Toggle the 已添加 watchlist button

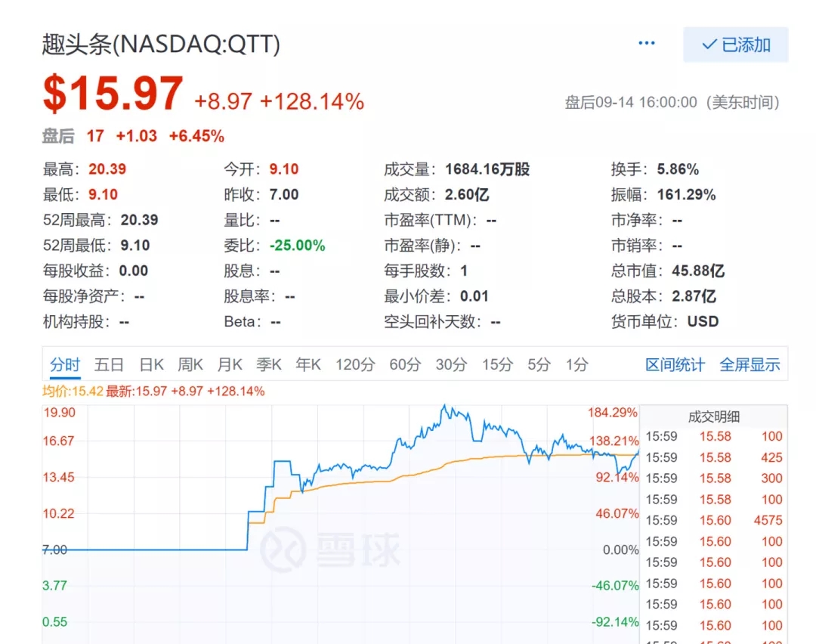tap(735, 45)
